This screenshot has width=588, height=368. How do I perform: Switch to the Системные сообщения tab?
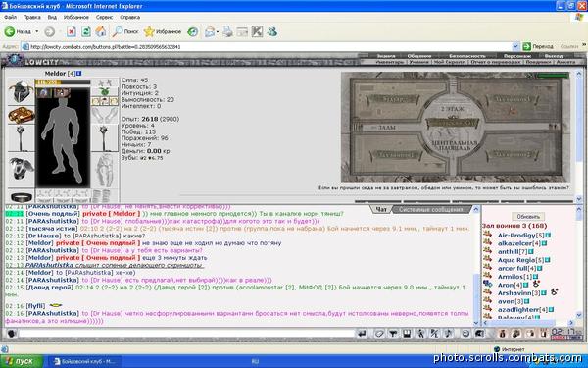click(431, 210)
